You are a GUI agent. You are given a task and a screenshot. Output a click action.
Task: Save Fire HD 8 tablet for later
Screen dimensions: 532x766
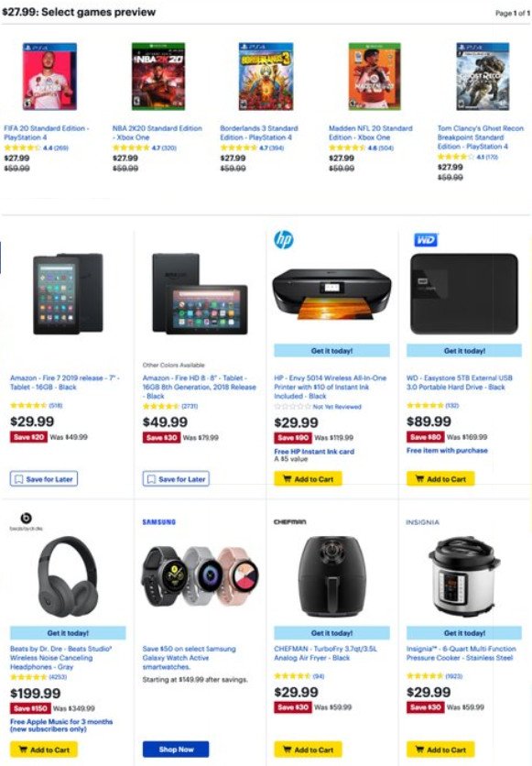point(176,478)
